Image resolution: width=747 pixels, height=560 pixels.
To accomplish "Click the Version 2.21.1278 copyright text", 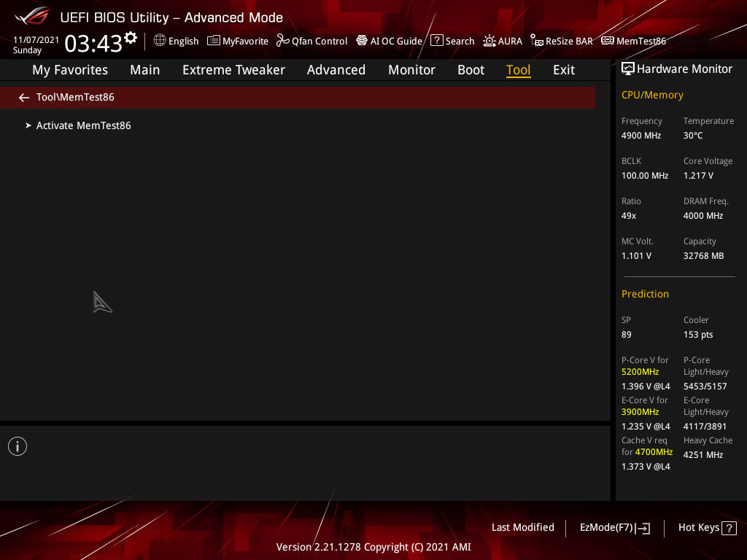I will click(x=373, y=547).
